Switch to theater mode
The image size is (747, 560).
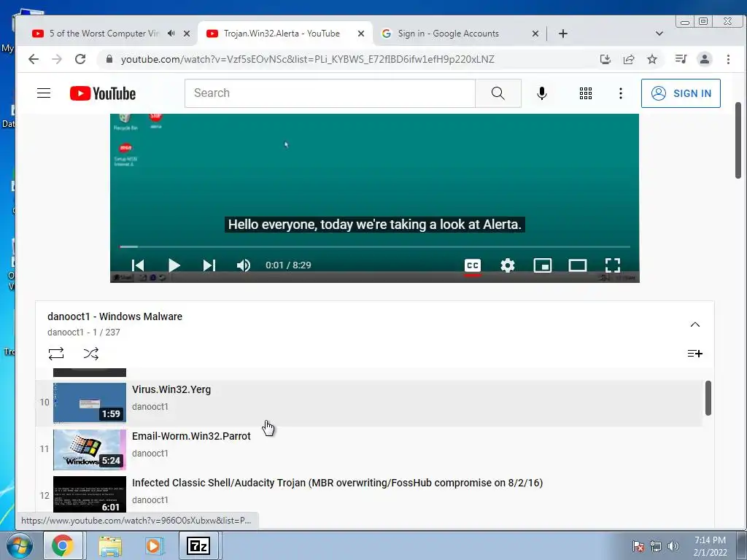click(x=578, y=265)
